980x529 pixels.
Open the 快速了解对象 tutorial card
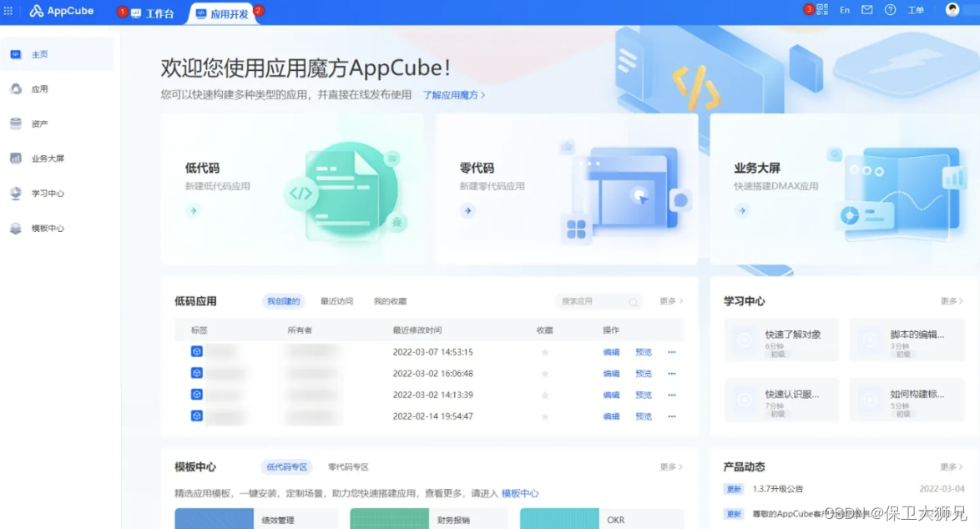[781, 340]
